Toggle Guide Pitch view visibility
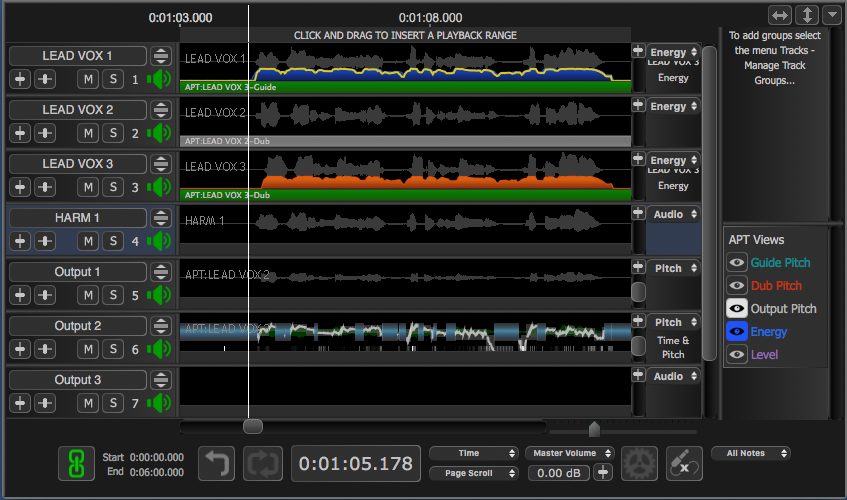The image size is (847, 500). (x=738, y=263)
